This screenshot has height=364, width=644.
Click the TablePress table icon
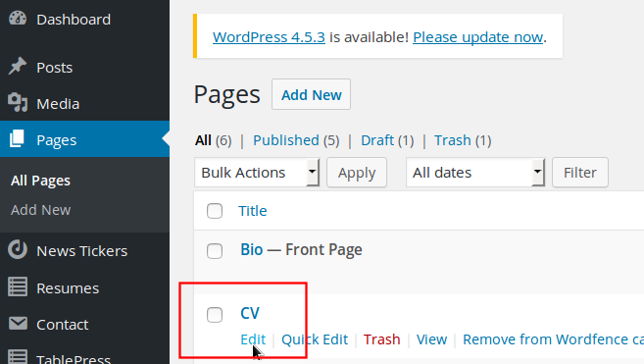coord(18,357)
